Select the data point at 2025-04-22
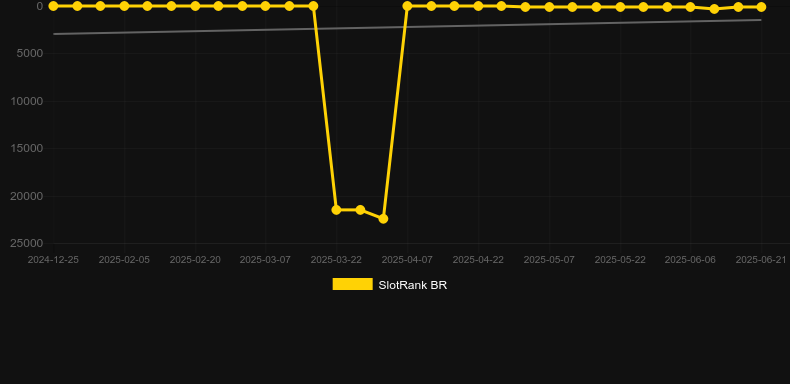 (478, 6)
